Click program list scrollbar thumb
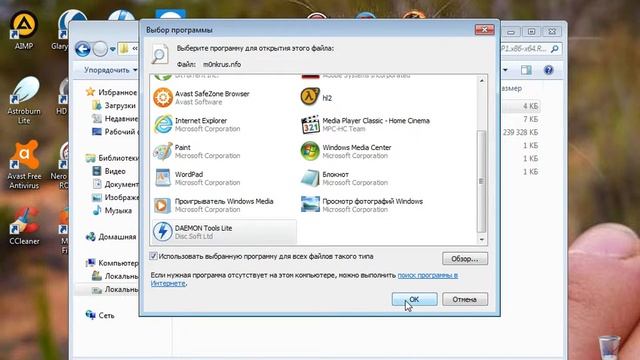 482,181
